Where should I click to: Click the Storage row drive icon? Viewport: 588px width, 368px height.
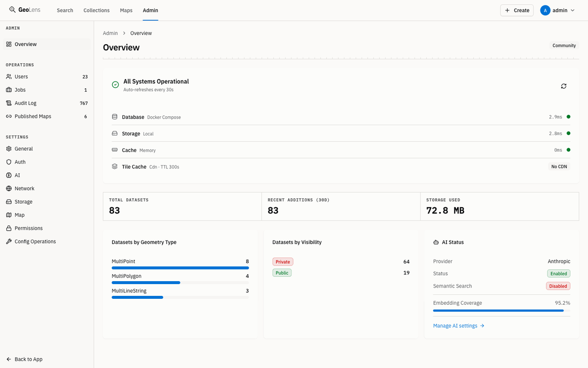click(115, 133)
